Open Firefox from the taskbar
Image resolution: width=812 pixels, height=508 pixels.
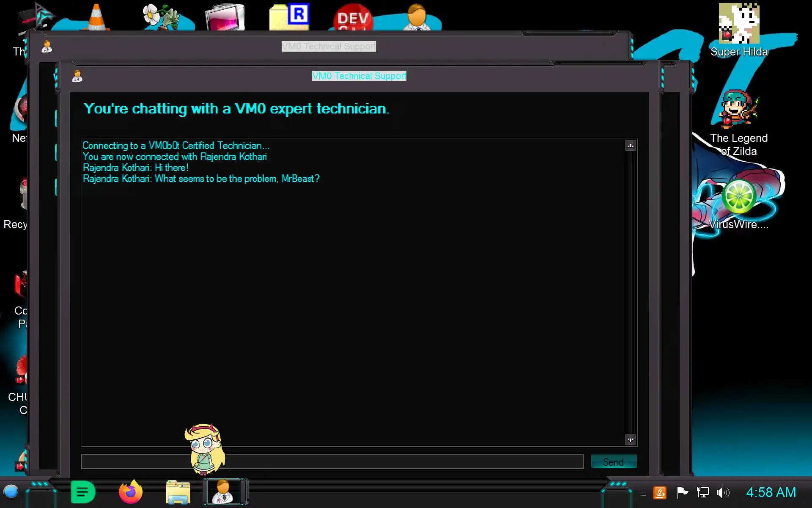tap(130, 492)
